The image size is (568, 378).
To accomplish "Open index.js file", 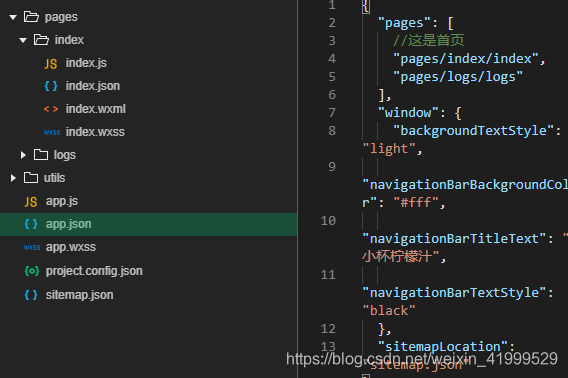I will 86,63.
